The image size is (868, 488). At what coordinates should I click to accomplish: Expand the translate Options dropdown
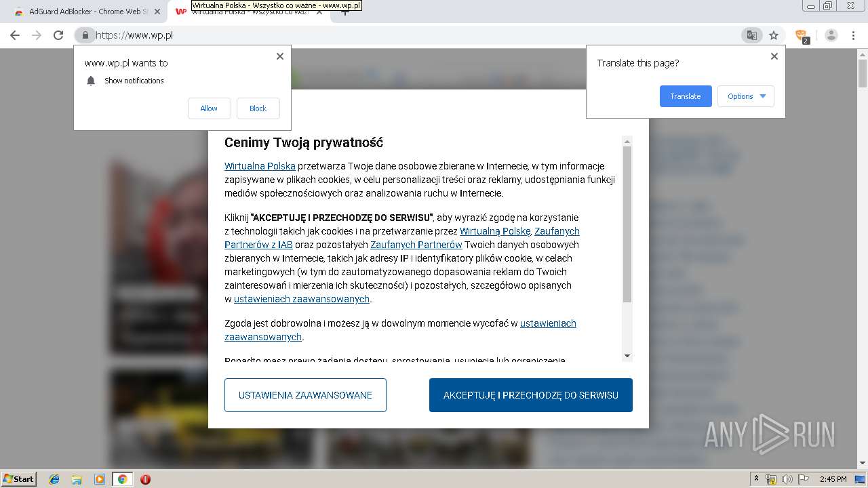[746, 96]
